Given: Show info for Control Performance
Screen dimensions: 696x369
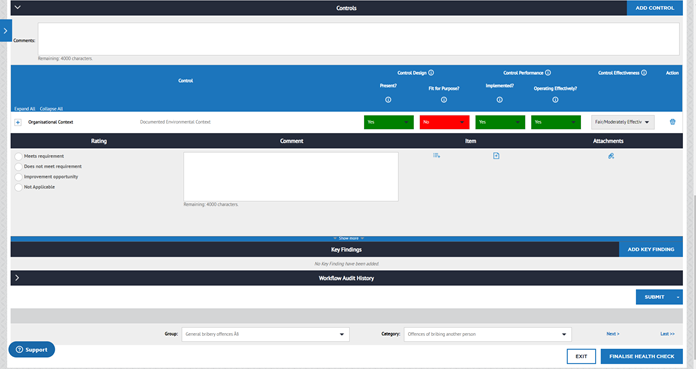Looking at the screenshot, I should [548, 73].
